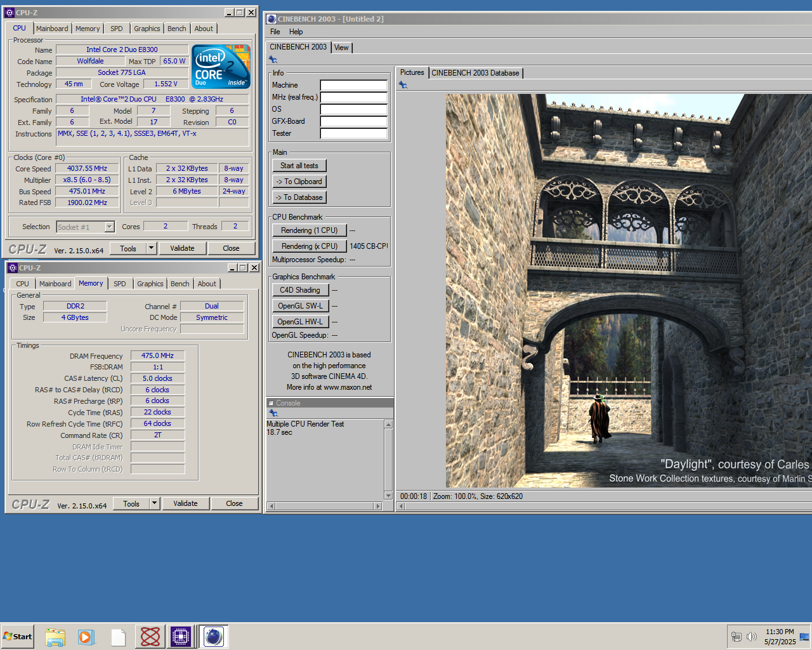Click the pin icon under the CINEBENCH 2003 tab
The image size is (812, 650).
point(273,60)
